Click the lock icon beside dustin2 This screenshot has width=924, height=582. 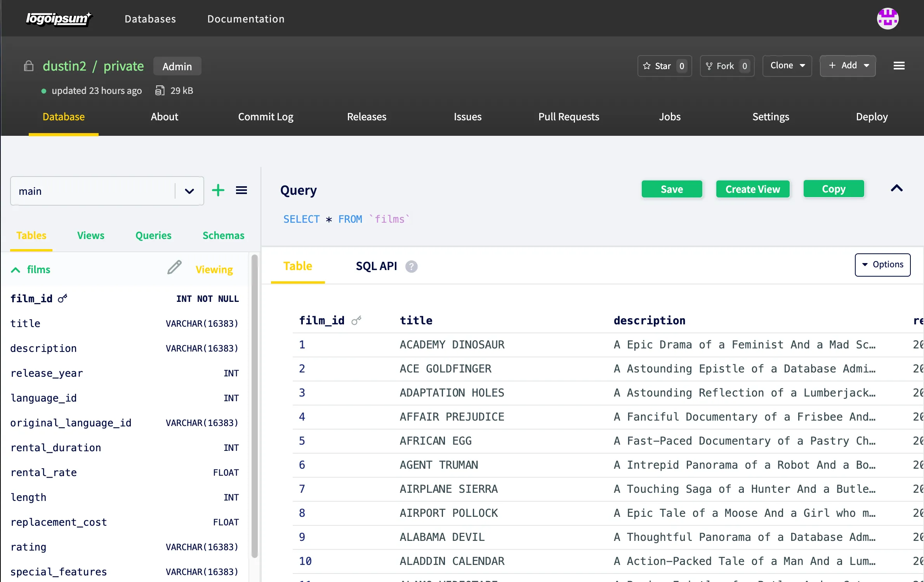click(x=29, y=66)
